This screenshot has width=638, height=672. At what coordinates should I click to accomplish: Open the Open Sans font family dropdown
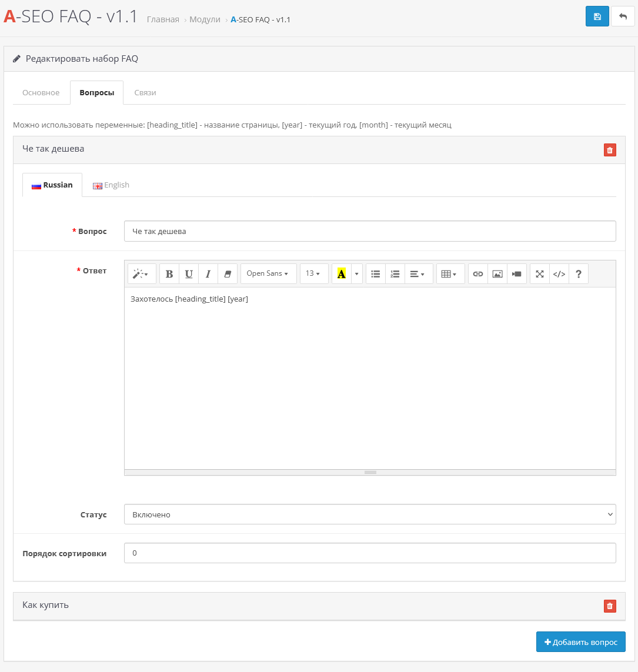tap(268, 274)
